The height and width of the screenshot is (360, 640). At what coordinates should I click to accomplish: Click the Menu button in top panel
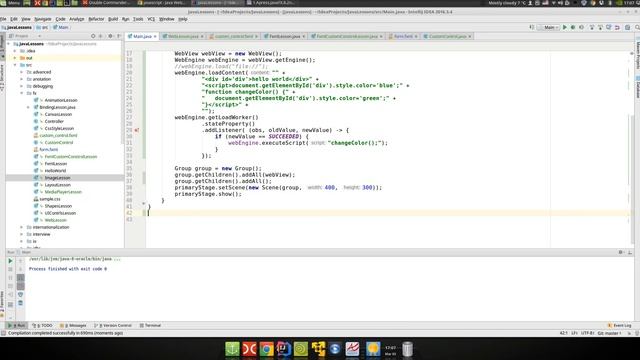coord(11,3)
